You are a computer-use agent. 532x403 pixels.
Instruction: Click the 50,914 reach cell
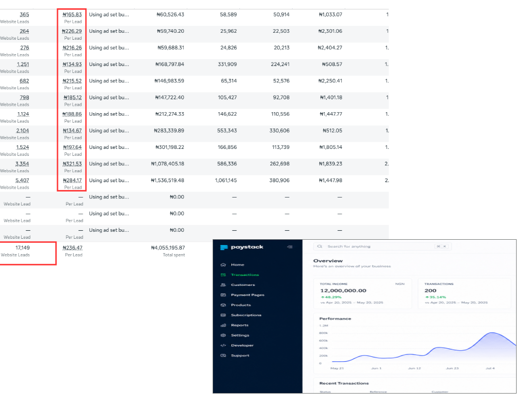point(281,14)
